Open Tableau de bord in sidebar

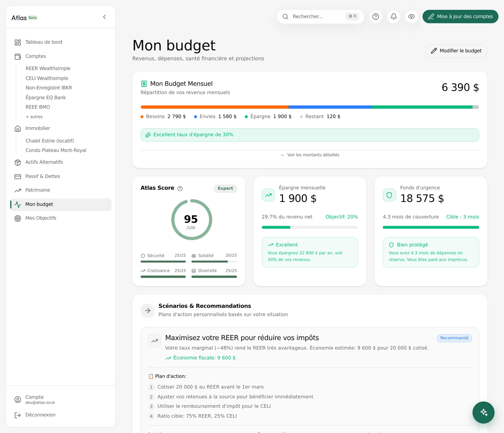[x=61, y=42]
